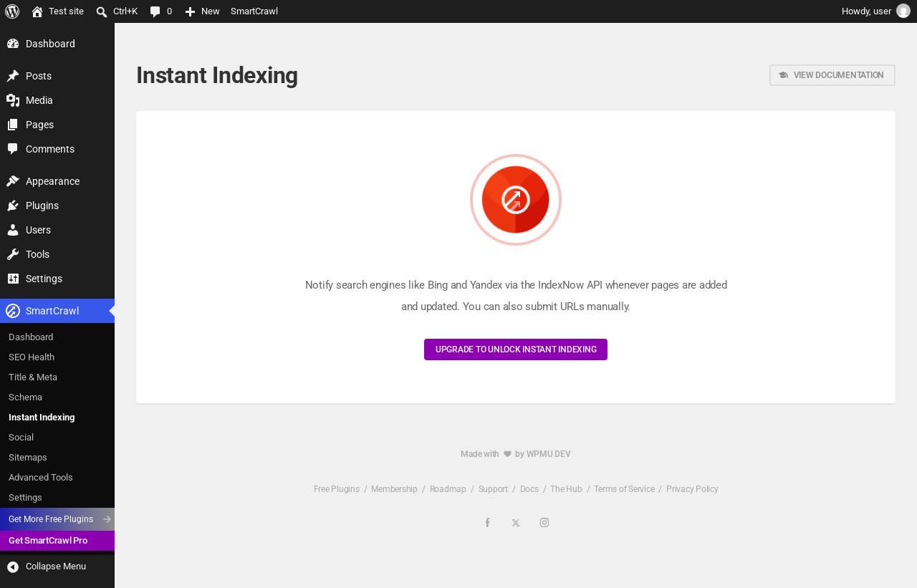Open the Terms of Service link
Image resolution: width=917 pixels, height=588 pixels.
(x=624, y=489)
